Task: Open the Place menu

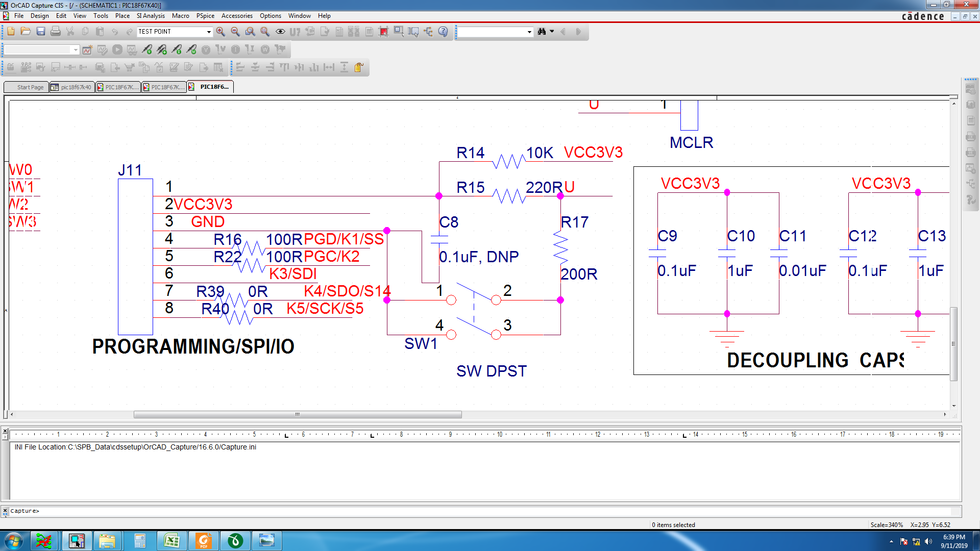Action: [122, 16]
